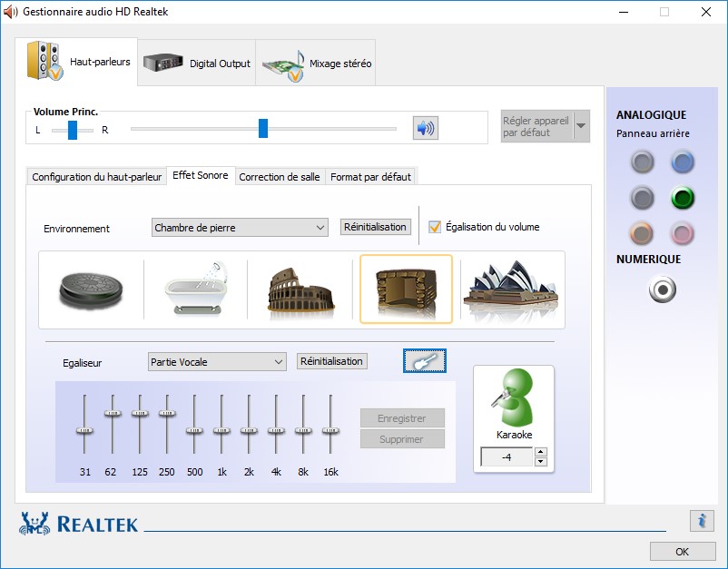Click the OK button
The width and height of the screenshot is (728, 569).
click(682, 551)
